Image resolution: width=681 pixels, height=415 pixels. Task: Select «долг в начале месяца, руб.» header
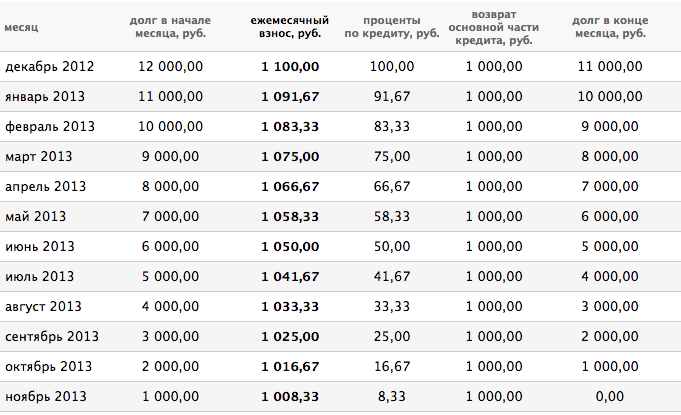[x=170, y=27]
